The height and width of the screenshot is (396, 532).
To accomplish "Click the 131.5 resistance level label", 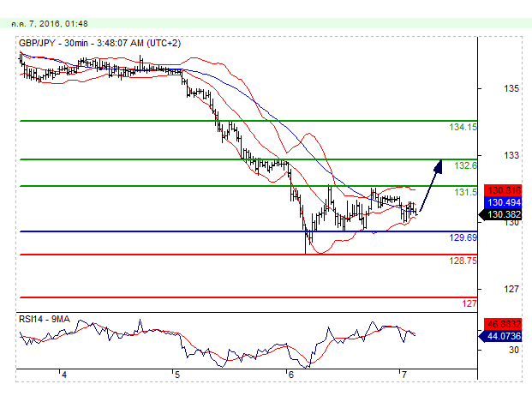I will pos(465,192).
